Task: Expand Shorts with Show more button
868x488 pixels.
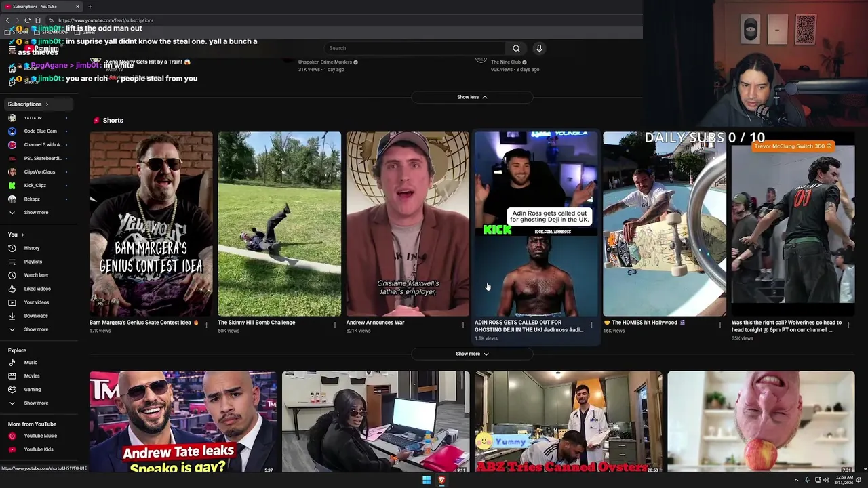Action: point(472,354)
